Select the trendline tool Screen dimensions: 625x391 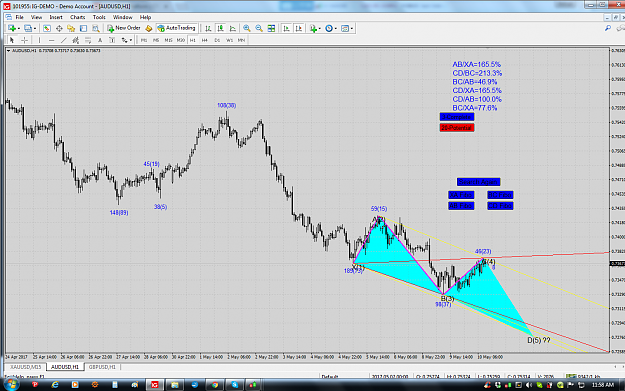63,40
